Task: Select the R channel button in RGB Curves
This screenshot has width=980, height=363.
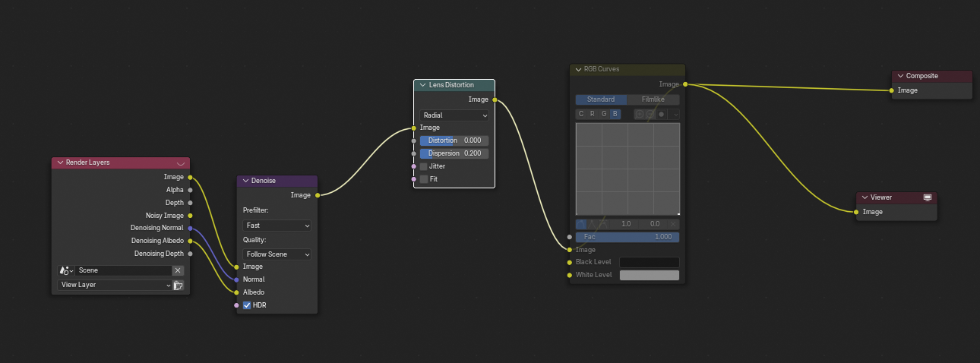Action: (593, 114)
